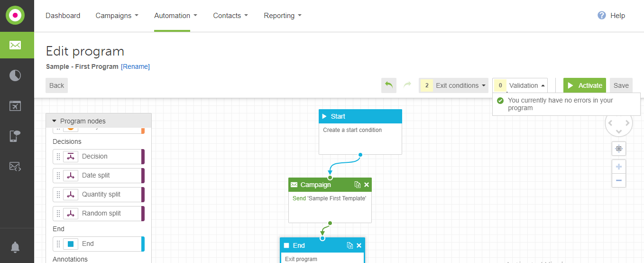Open the Contacts menu
This screenshot has width=644, height=263.
pyautogui.click(x=230, y=16)
